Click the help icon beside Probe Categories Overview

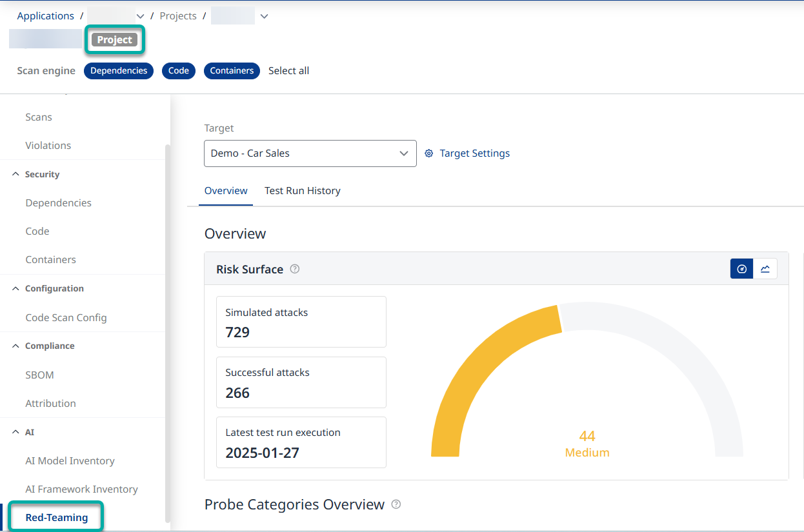396,504
